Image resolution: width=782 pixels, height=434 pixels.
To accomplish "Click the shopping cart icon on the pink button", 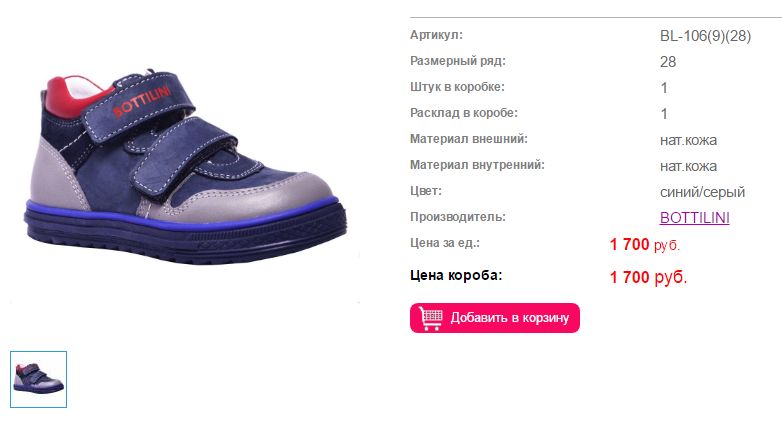I will coord(430,318).
